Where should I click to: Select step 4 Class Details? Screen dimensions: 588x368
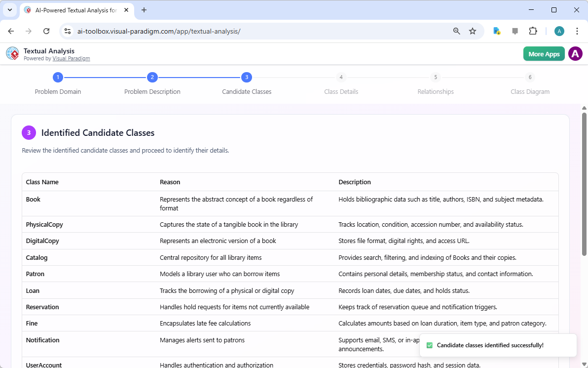(x=341, y=78)
